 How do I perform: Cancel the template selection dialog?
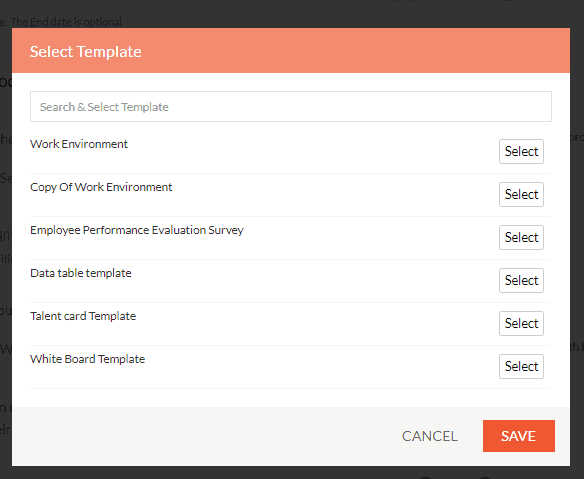tap(429, 436)
